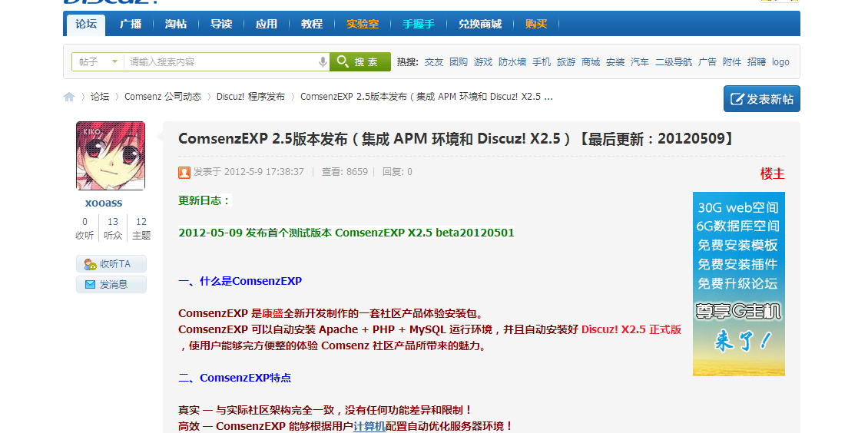This screenshot has width=868, height=433.
Task: Click hot search term 二级导航
Action: pyautogui.click(x=673, y=62)
